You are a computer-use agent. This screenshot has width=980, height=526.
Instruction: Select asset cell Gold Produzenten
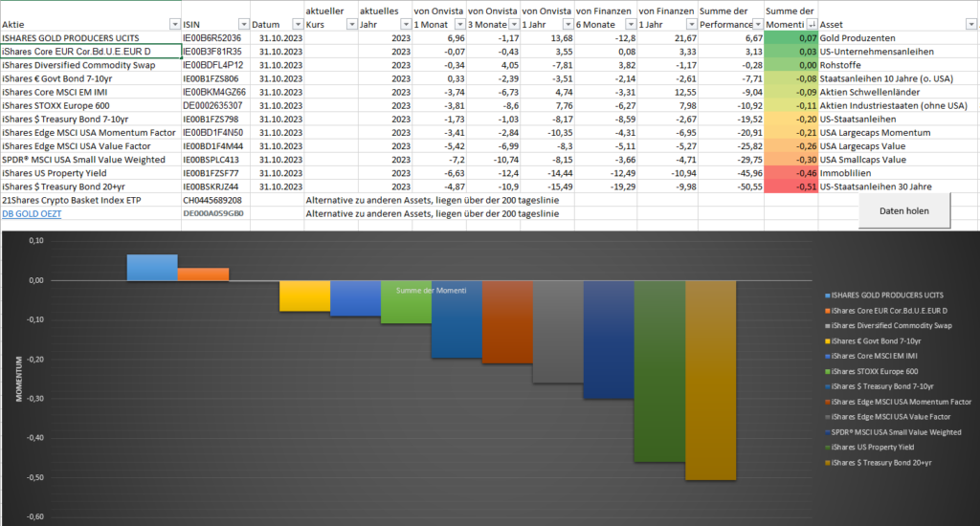coord(898,38)
